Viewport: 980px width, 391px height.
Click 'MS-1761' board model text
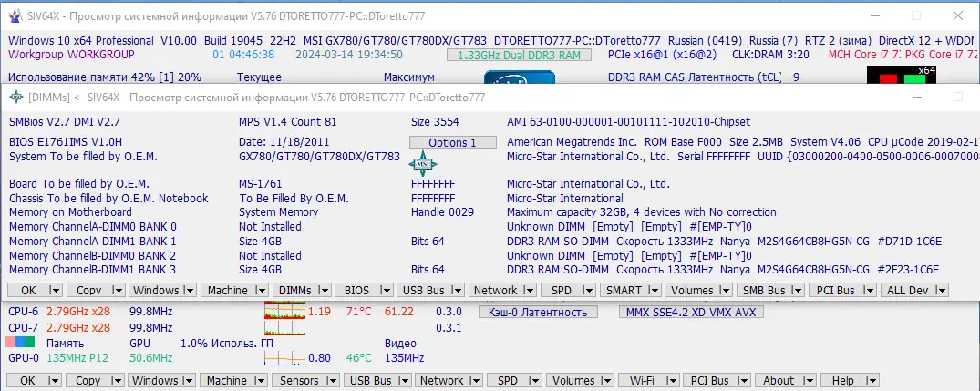click(x=260, y=184)
